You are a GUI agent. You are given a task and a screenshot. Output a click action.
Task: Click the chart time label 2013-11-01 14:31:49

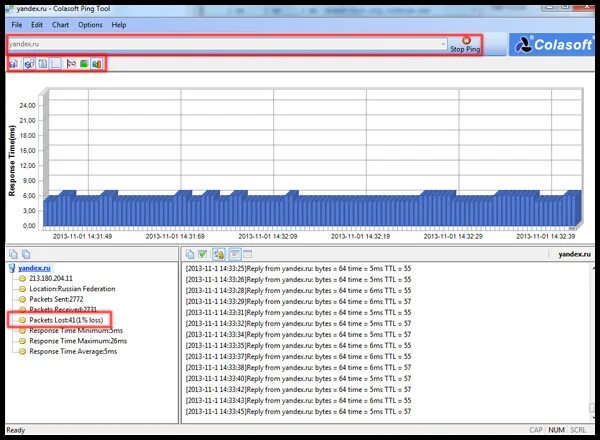click(82, 236)
